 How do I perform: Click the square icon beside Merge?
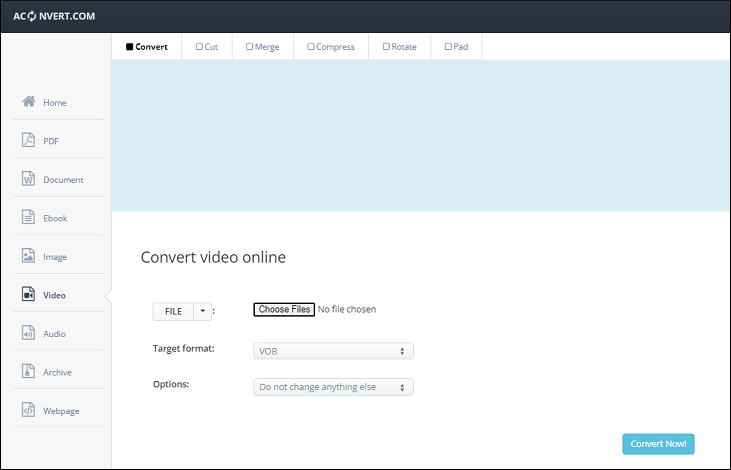point(249,47)
